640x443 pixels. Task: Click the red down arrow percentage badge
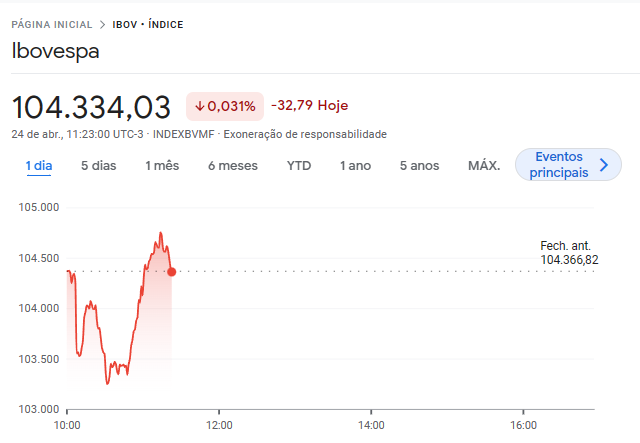pos(225,105)
